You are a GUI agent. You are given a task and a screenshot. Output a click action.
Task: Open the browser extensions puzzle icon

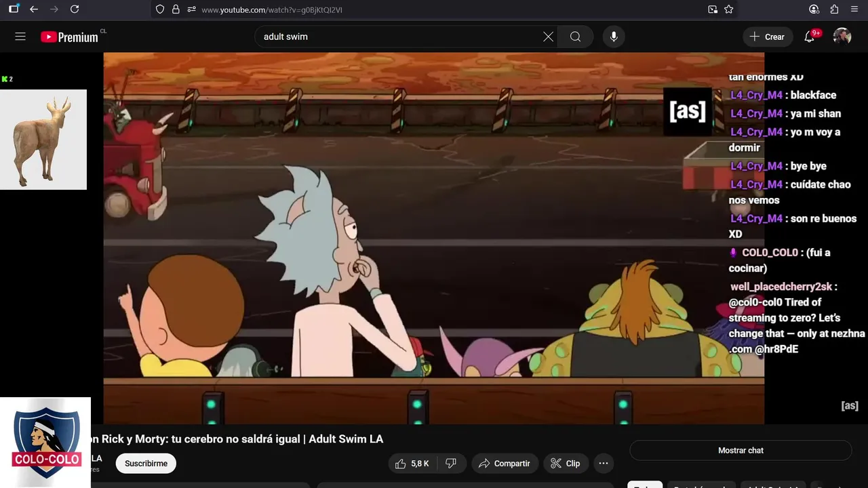pyautogui.click(x=834, y=9)
